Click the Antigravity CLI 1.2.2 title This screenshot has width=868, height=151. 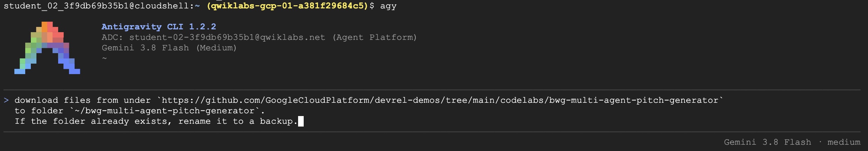coord(159,27)
